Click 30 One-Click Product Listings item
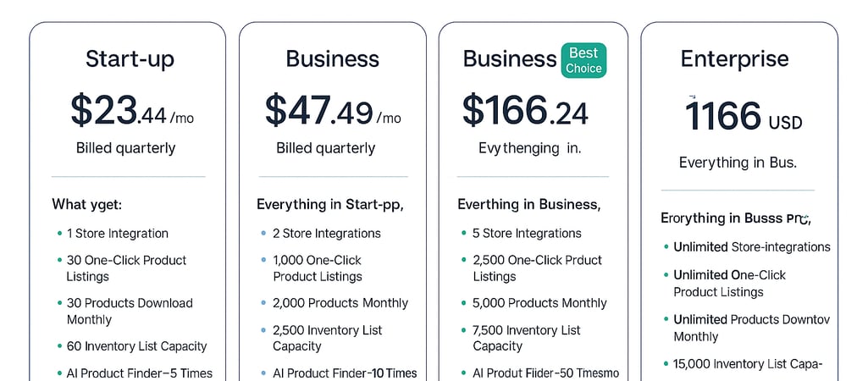 [x=127, y=268]
